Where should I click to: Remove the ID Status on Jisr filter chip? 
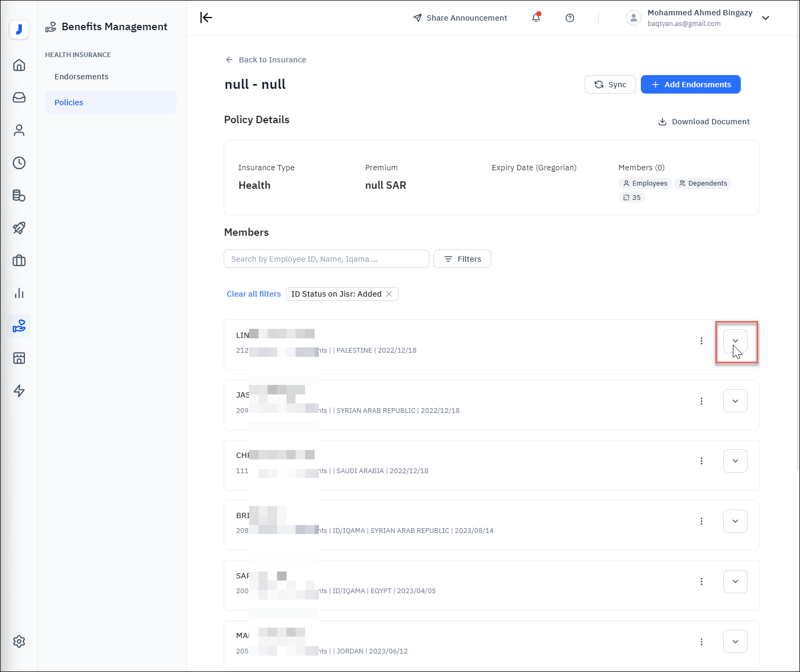(x=389, y=294)
